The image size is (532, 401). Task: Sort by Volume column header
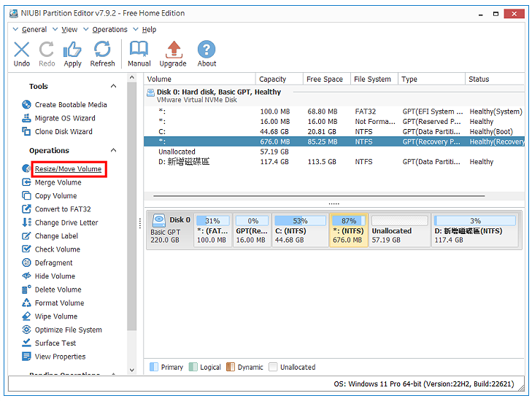pyautogui.click(x=199, y=79)
